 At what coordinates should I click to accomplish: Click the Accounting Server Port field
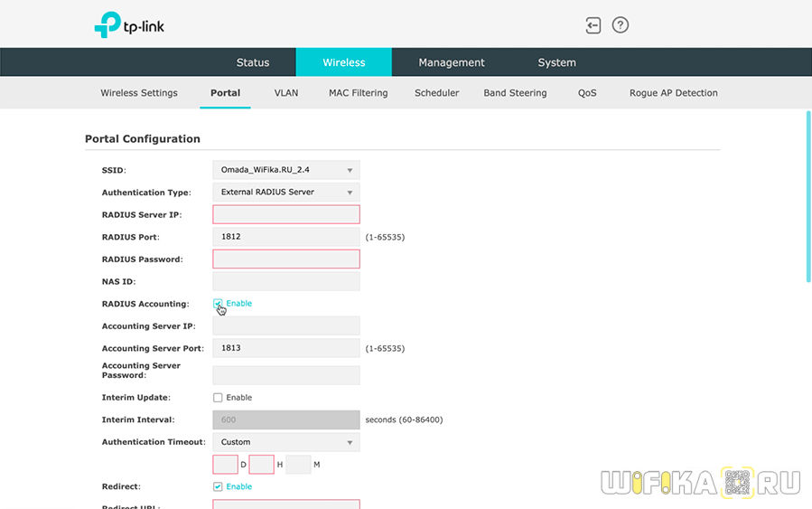(285, 348)
